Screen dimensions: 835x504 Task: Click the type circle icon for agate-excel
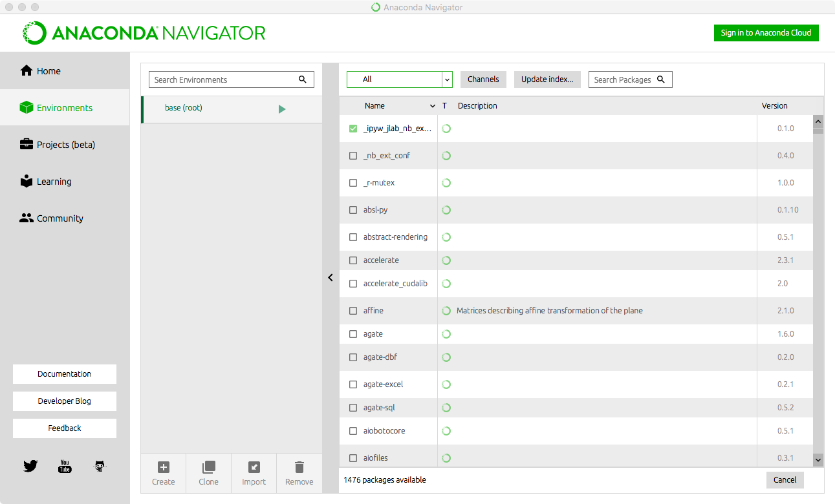click(446, 384)
